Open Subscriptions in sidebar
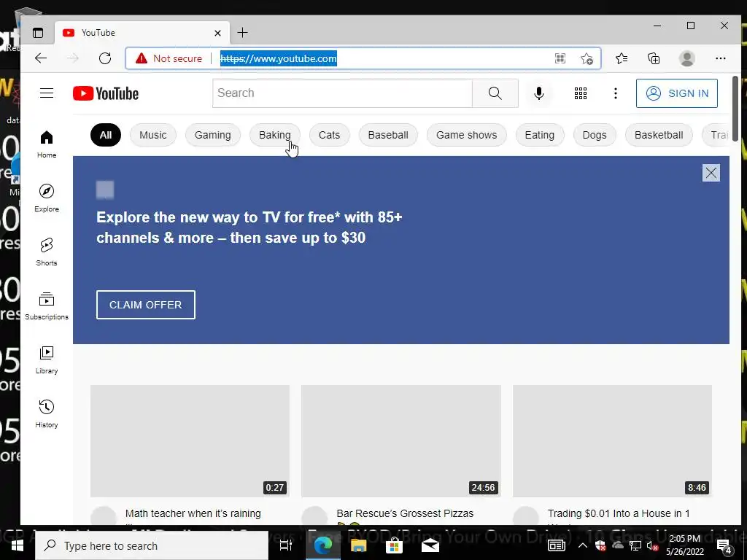Viewport: 747px width, 560px height. pos(47,306)
